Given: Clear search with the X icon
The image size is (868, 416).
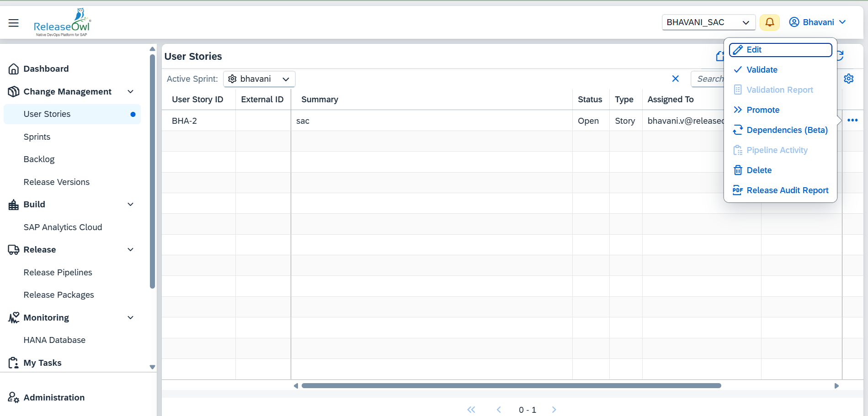Looking at the screenshot, I should 675,79.
